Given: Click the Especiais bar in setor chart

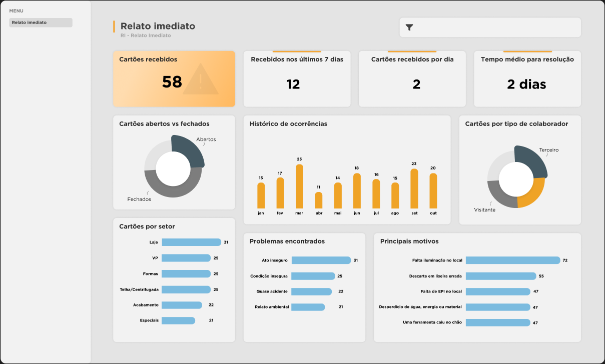Looking at the screenshot, I should [x=179, y=320].
